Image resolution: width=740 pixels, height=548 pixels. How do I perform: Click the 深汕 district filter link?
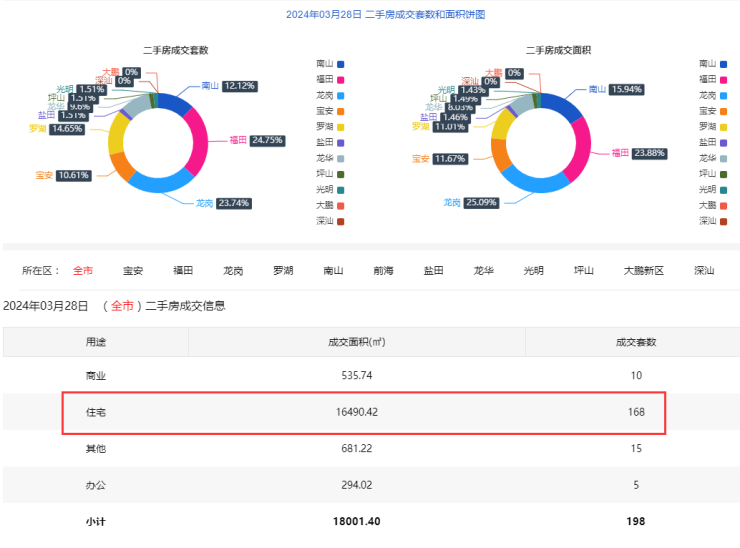coord(704,270)
